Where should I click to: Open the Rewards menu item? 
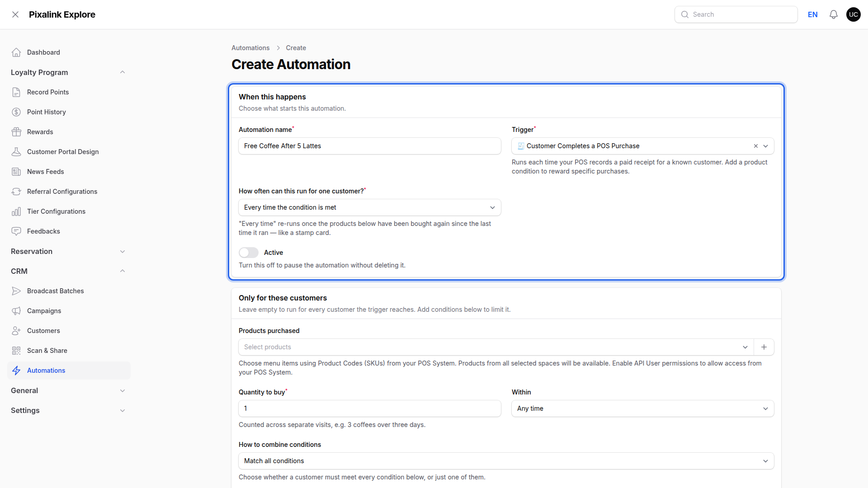click(69, 132)
